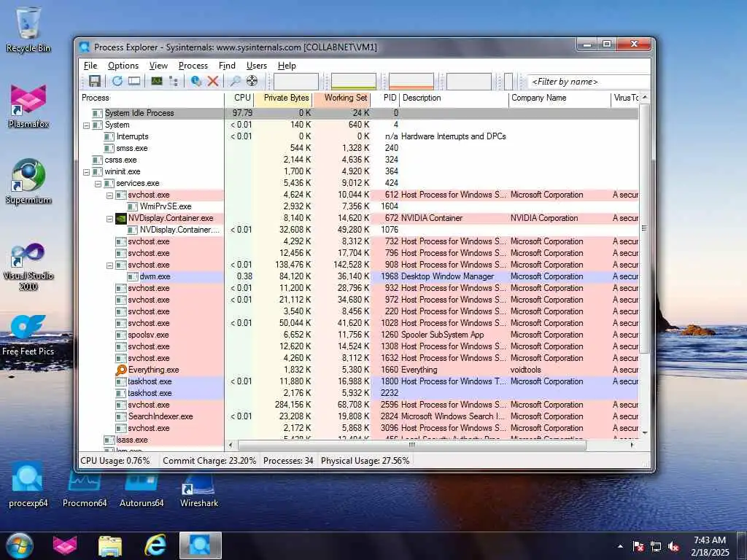Open the Options menu
This screenshot has width=747, height=560.
(123, 66)
